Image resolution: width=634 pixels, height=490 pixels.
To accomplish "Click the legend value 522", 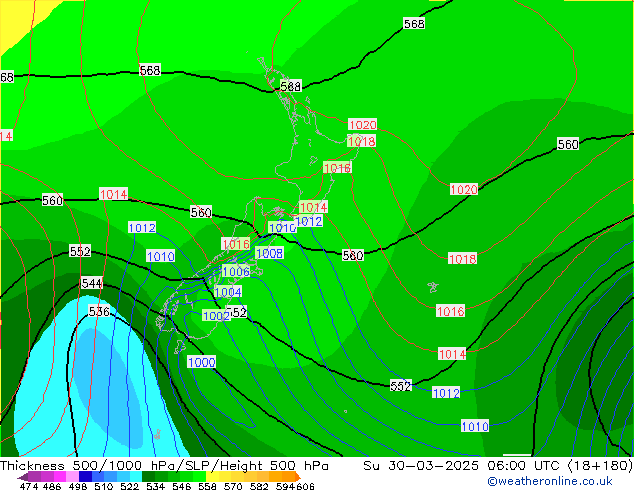I will click(x=129, y=486).
